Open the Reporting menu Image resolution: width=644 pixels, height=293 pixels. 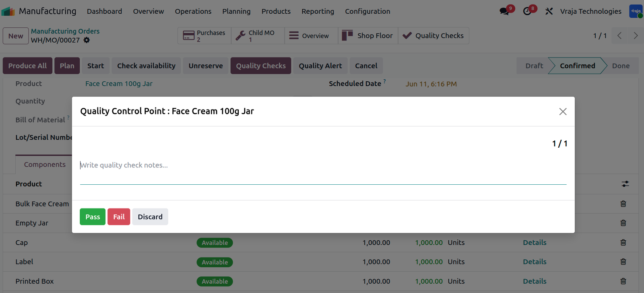coord(318,11)
